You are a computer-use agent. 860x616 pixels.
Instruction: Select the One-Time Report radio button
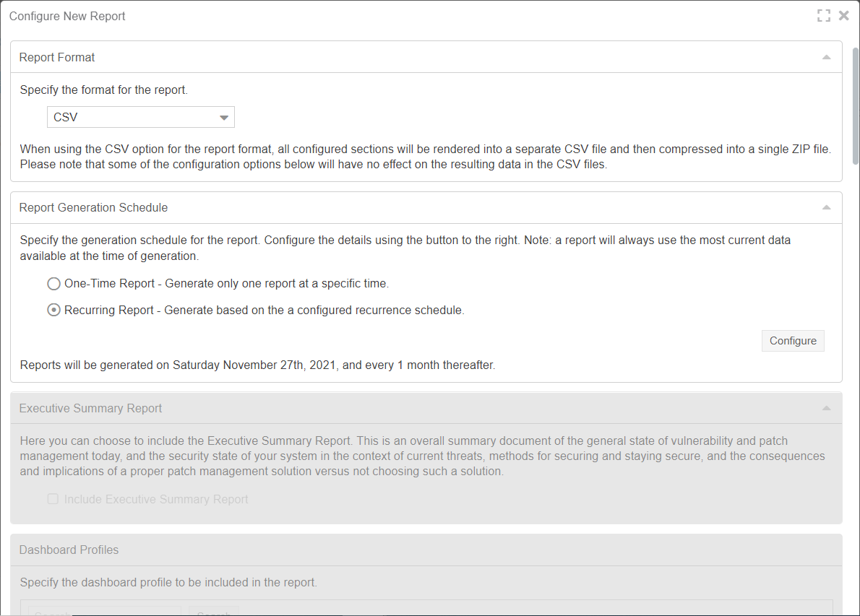53,284
